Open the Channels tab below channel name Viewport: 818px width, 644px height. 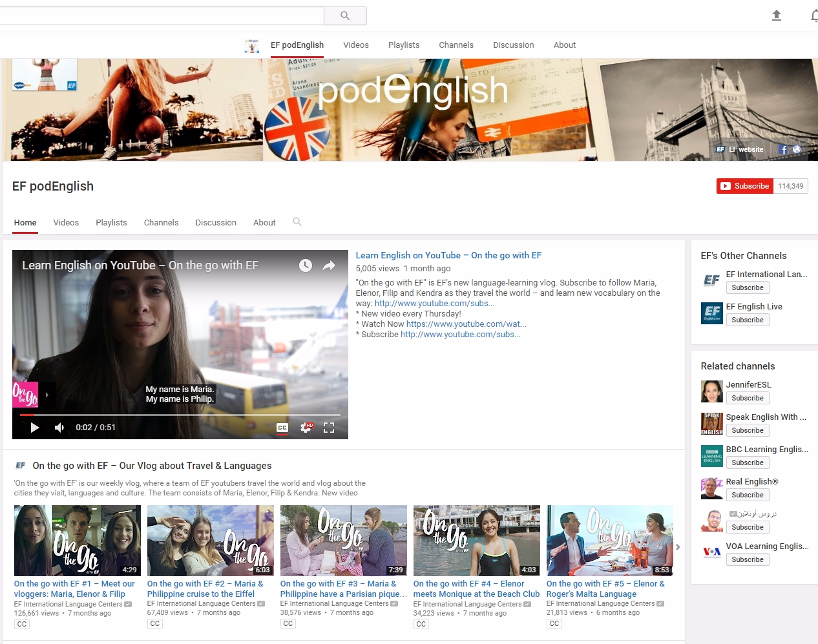pyautogui.click(x=161, y=222)
